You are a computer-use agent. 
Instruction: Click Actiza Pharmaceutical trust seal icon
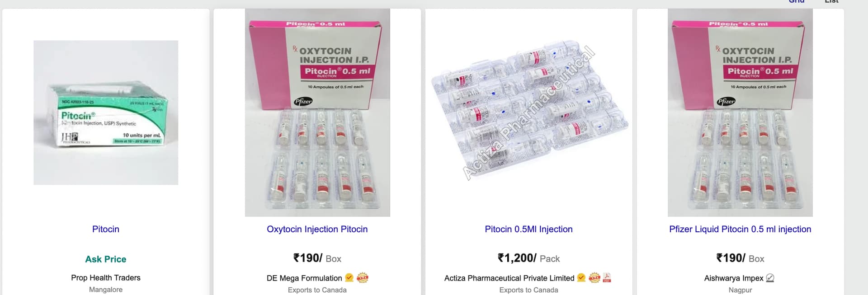coord(594,278)
